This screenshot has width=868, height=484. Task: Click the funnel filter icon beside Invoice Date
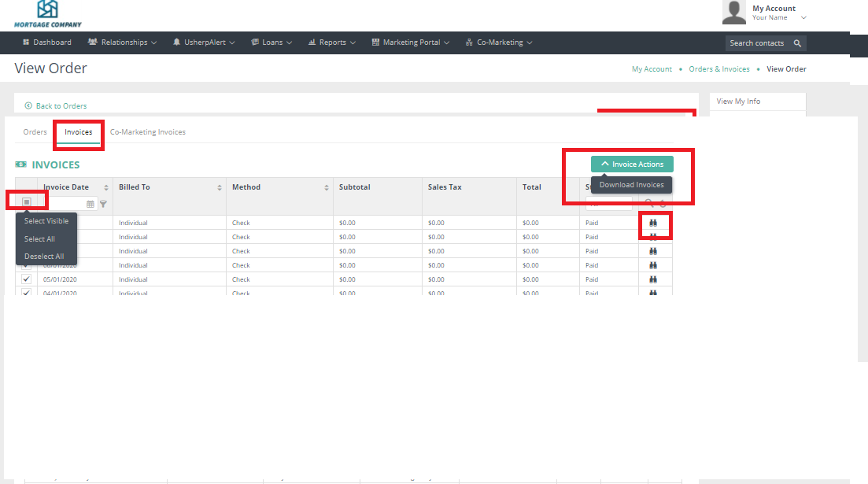click(x=103, y=204)
